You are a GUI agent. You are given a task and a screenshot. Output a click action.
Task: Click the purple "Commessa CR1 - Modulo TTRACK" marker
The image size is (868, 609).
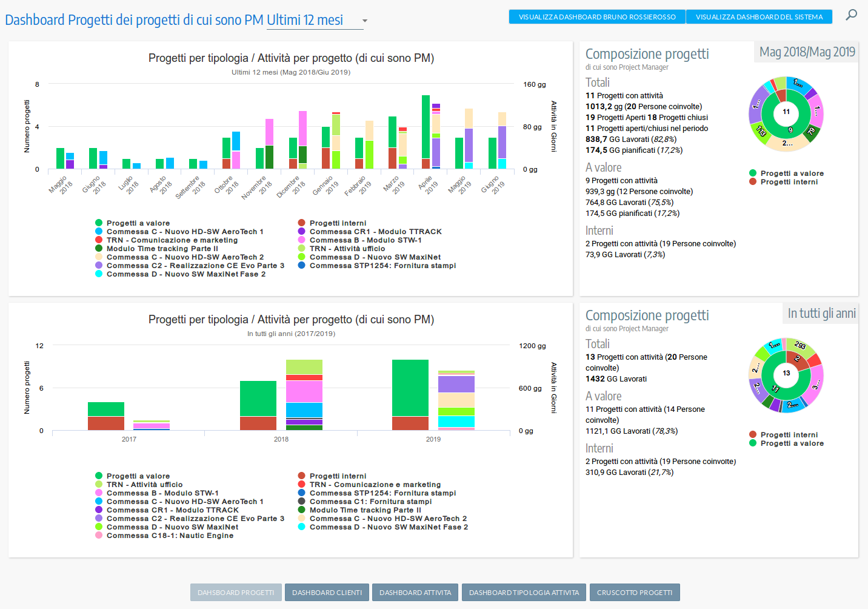[x=301, y=231]
